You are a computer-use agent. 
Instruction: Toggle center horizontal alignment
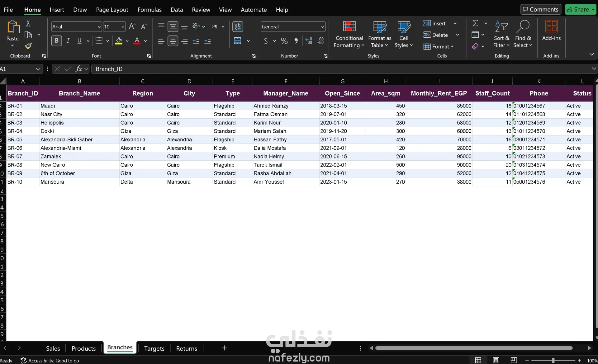[173, 41]
